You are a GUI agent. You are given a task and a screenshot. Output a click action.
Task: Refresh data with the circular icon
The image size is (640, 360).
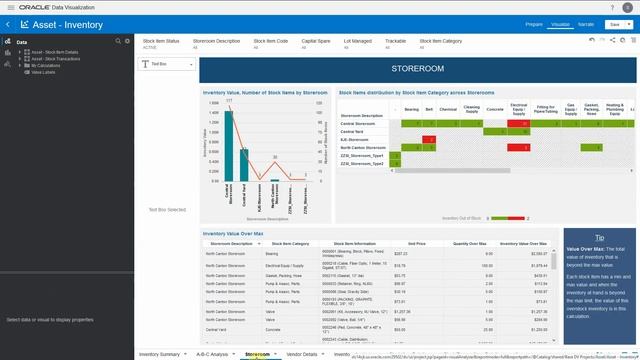[622, 40]
